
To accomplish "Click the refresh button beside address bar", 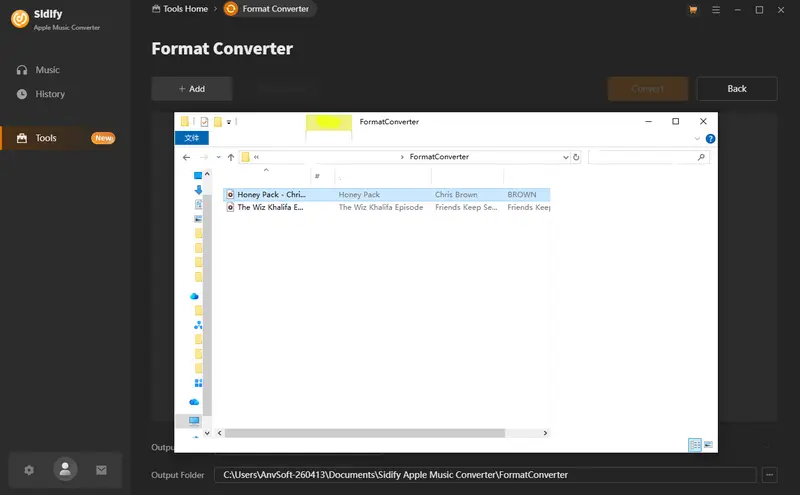I will [576, 157].
